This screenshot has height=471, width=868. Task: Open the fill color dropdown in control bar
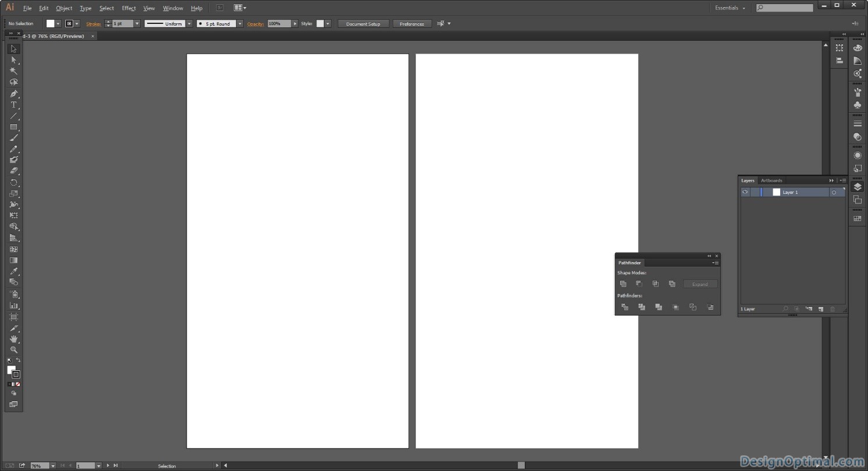click(58, 24)
